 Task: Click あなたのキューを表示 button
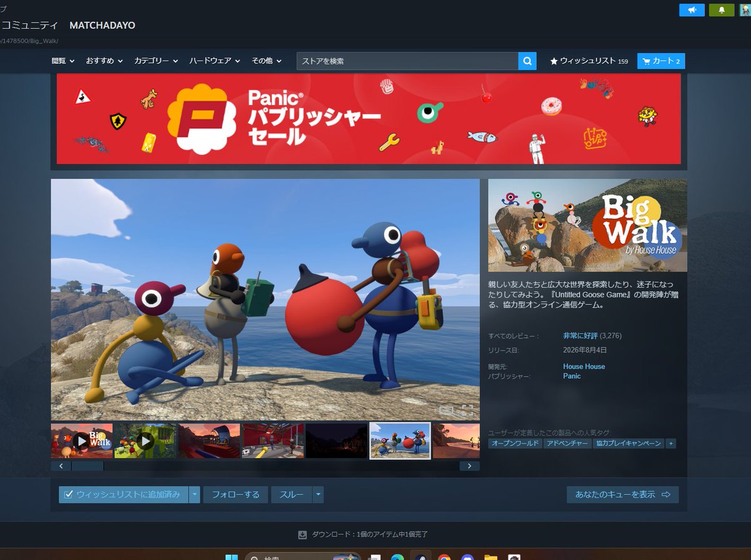(x=623, y=494)
